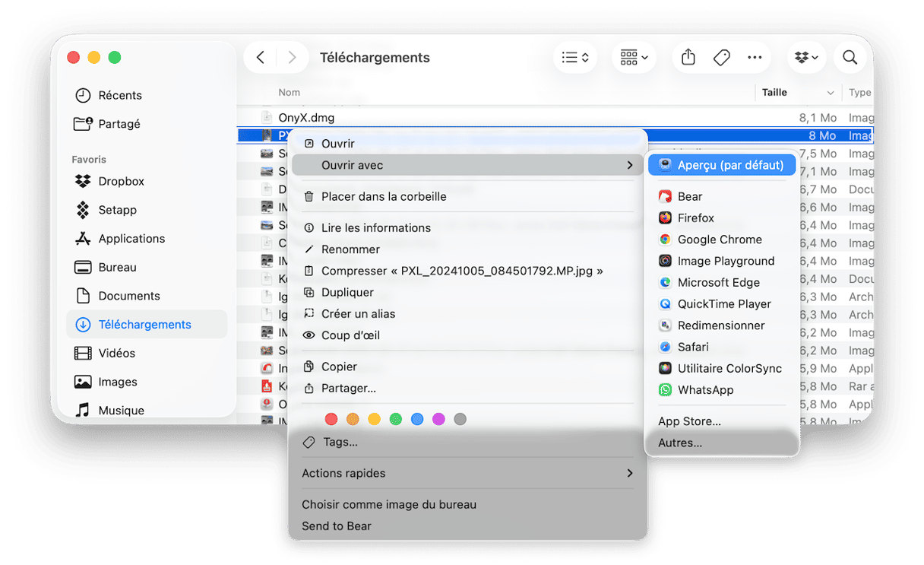
Task: Open the image with Safari
Action: point(722,347)
